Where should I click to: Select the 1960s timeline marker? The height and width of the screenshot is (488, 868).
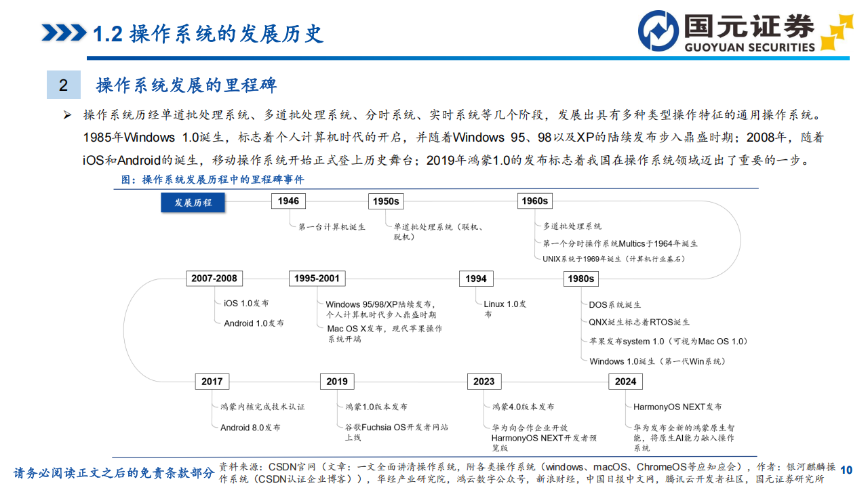[534, 201]
